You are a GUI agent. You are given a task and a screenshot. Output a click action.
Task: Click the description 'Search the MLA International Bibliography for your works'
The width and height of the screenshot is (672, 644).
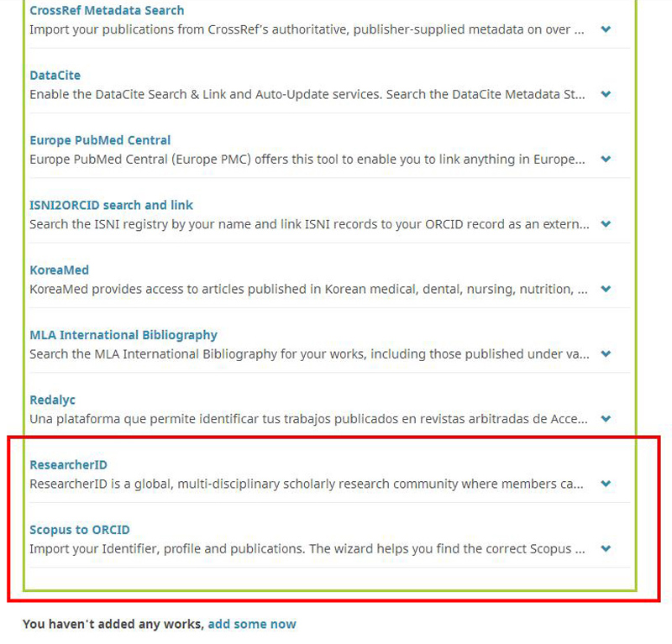tap(198, 354)
